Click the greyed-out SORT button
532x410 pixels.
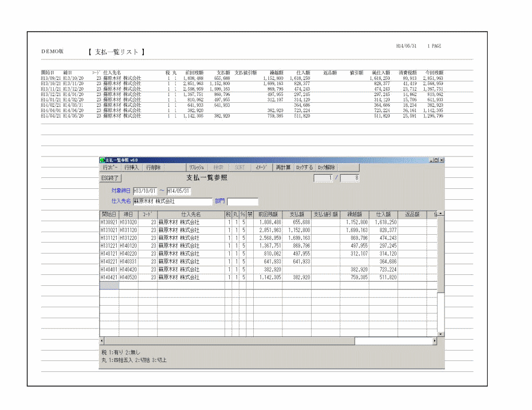point(240,167)
